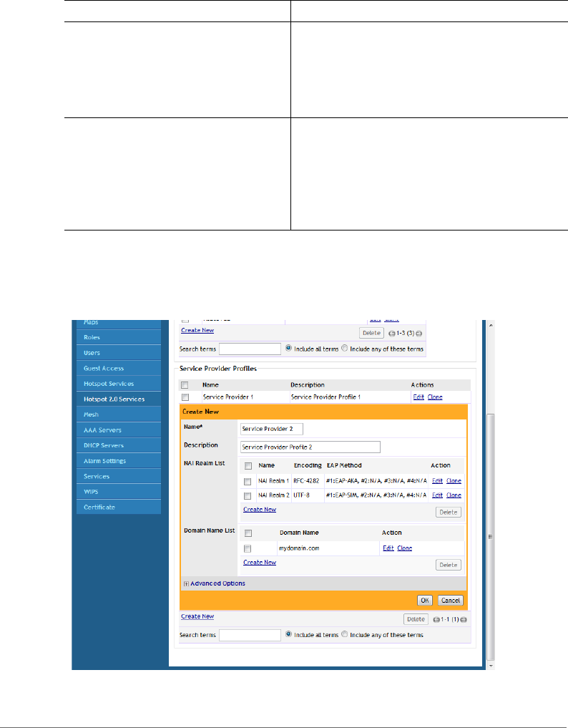Image resolution: width=568 pixels, height=728 pixels.
Task: Tick select-all checkbox in NAI Realm List header
Action: click(248, 466)
